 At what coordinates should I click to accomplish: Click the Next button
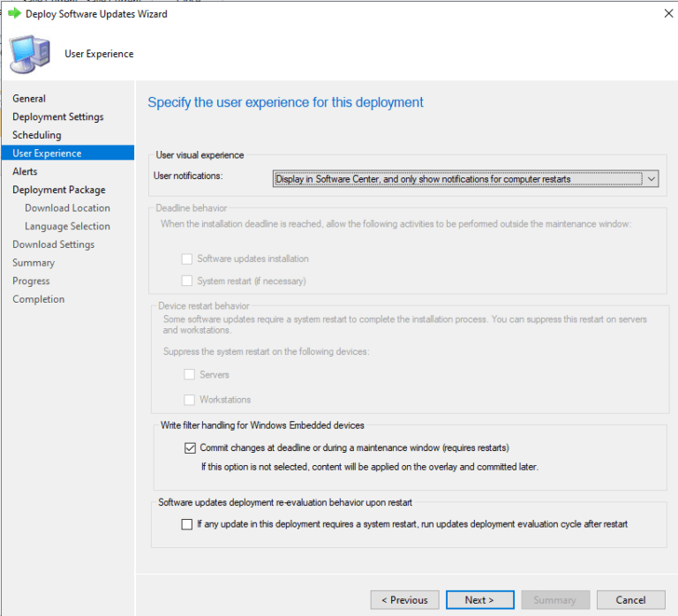(480, 600)
